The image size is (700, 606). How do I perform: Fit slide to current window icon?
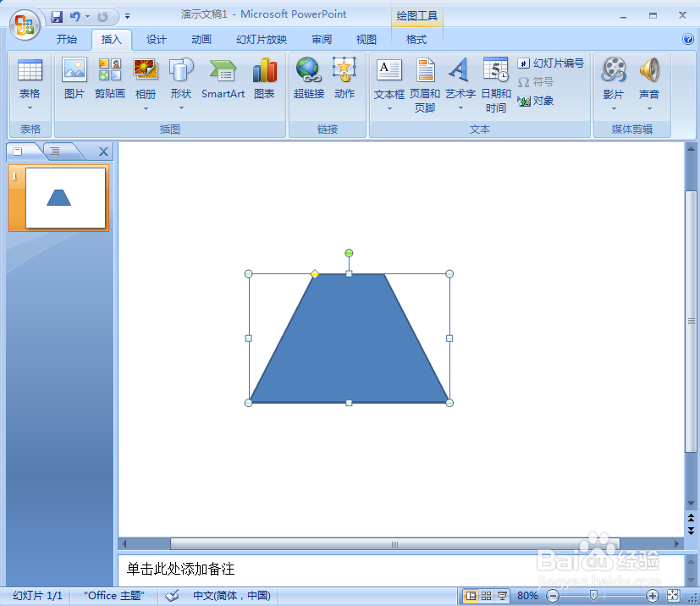(673, 595)
